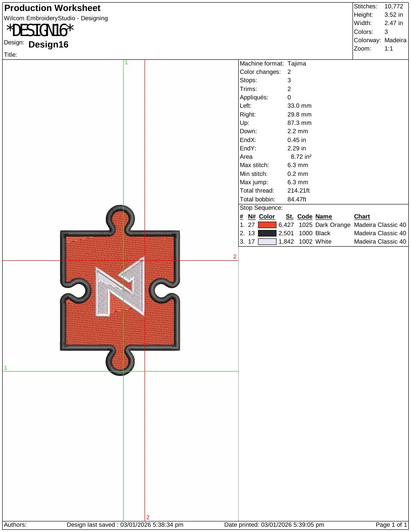The width and height of the screenshot is (411, 532).
Task: Click the Down value 2.2 mm
Action: coord(298,131)
